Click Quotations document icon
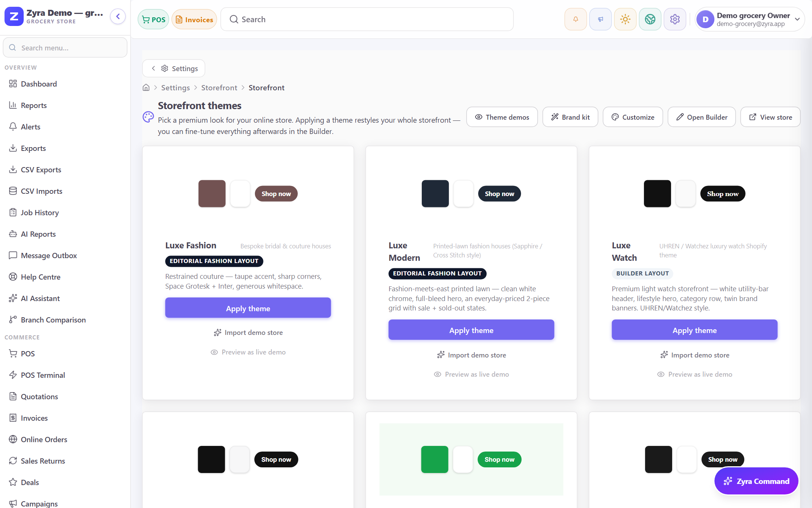This screenshot has width=812, height=508. [13, 397]
